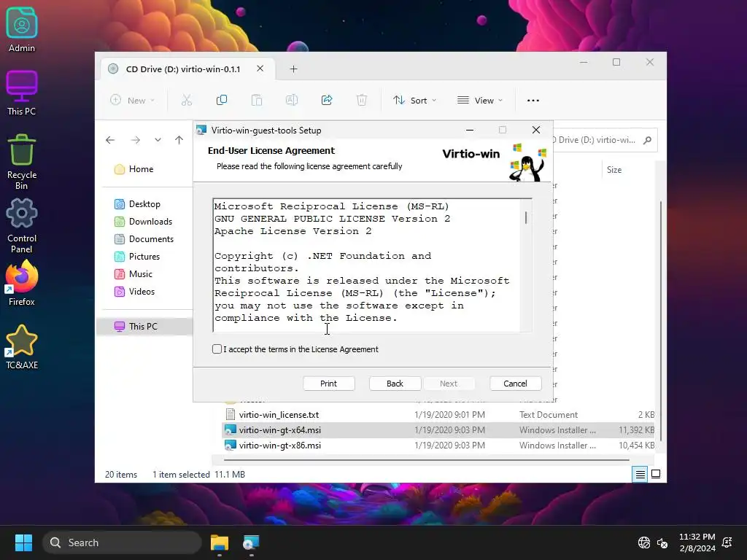Select the virtio-win-gt-x64.msi file
747x560 pixels.
[438, 430]
